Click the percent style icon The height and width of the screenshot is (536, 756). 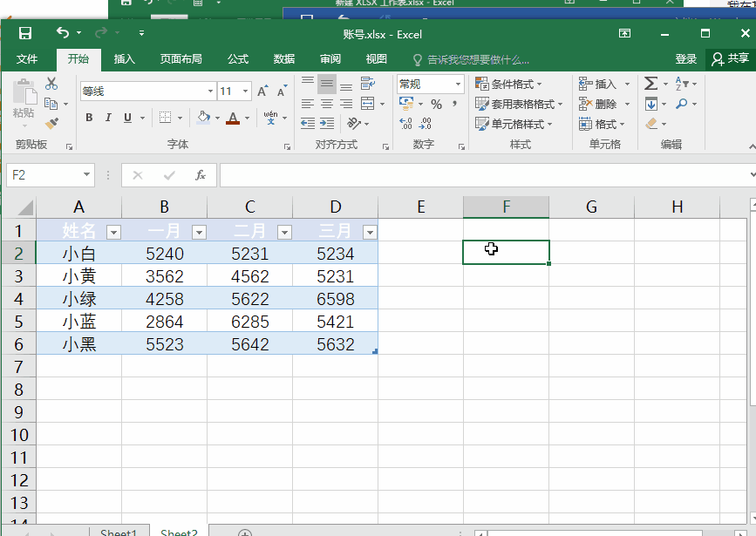(x=436, y=104)
